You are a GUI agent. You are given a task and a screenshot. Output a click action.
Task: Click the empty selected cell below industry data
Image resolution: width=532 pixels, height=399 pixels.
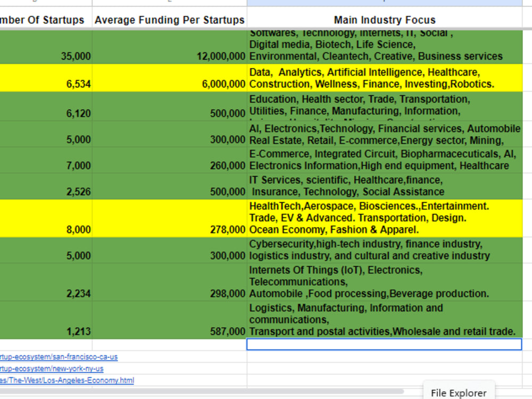[385, 344]
